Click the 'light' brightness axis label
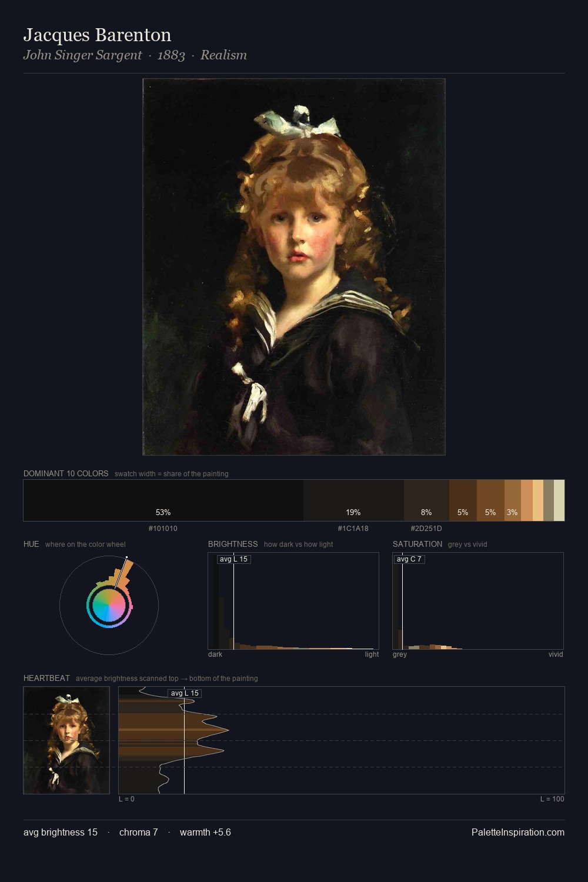Image resolution: width=588 pixels, height=882 pixels. pyautogui.click(x=372, y=654)
